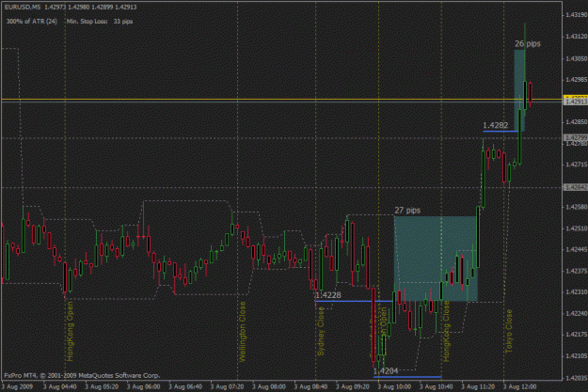Click the 1.42375 price axis value
Screen dimensions: 588x392
(x=576, y=271)
